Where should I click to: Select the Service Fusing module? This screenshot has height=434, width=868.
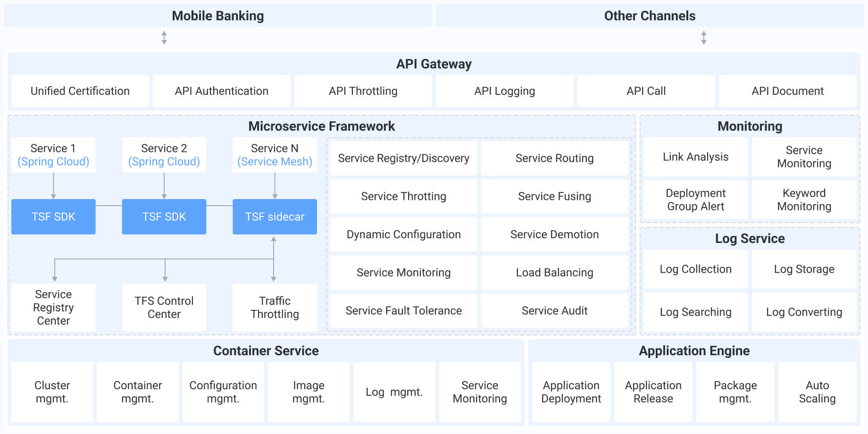pyautogui.click(x=555, y=196)
